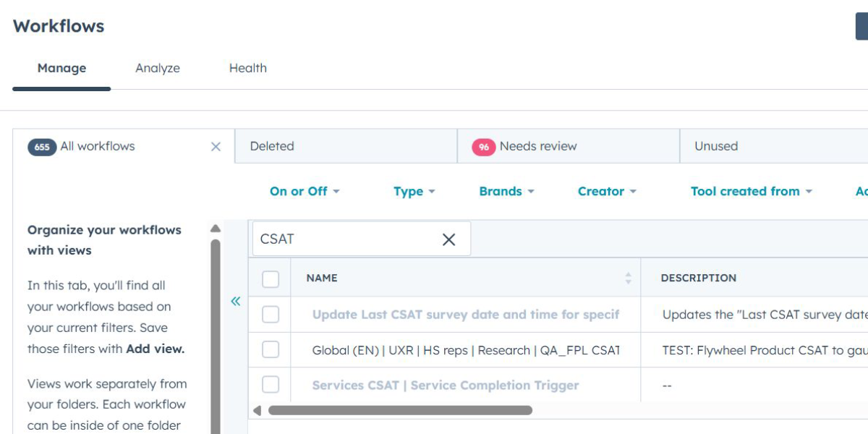Open the Tool created from dropdown
868x434 pixels.
tap(752, 191)
